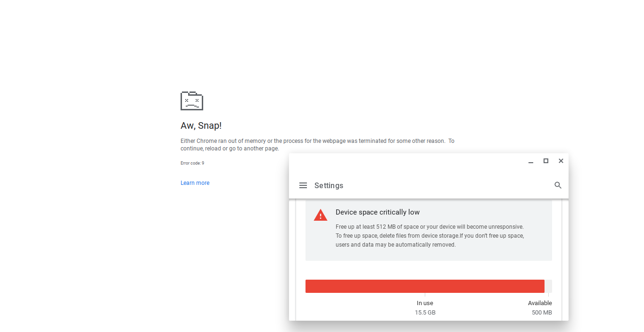Open the Settings hamburger menu
Viewport: 644px width, 332px height.
303,185
